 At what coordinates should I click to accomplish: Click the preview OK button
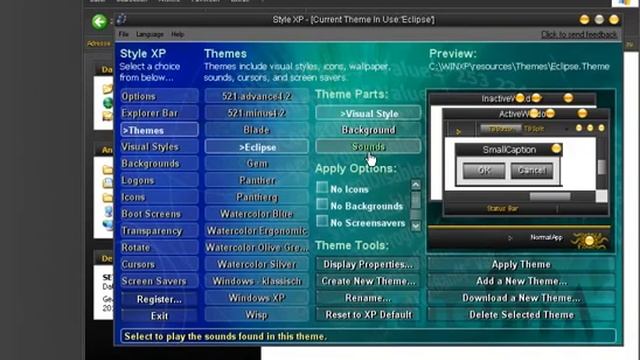(484, 171)
